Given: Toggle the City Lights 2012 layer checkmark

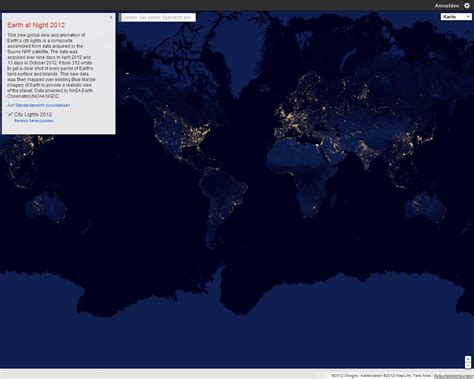Looking at the screenshot, I should tap(10, 114).
